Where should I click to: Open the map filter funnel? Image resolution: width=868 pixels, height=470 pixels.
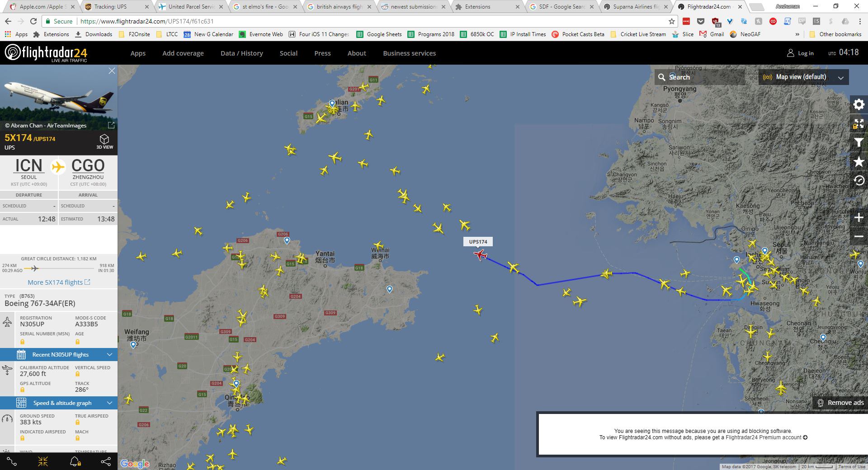point(859,143)
